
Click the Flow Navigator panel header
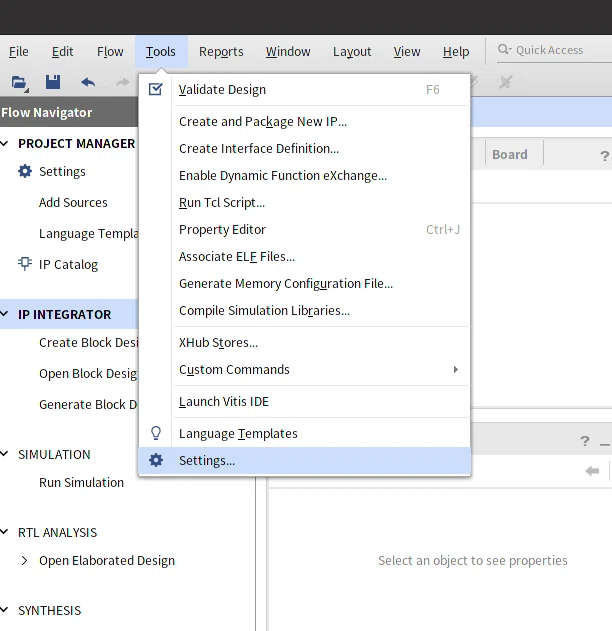69,112
